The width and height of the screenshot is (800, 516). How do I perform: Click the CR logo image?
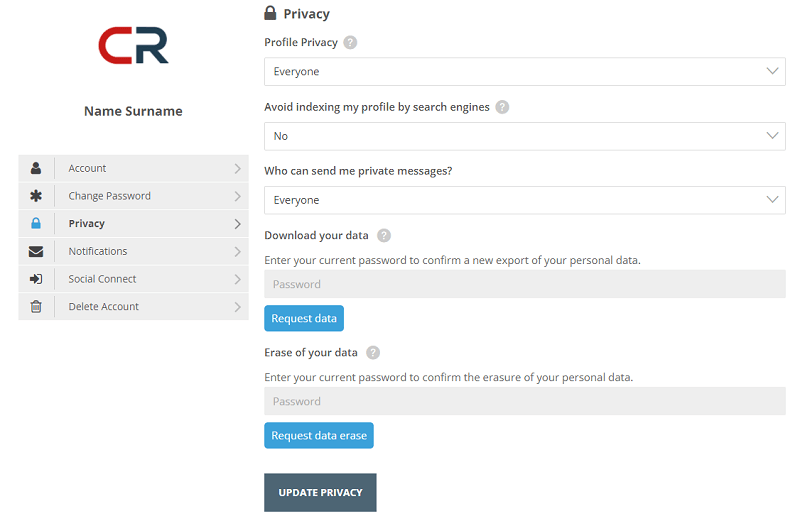pyautogui.click(x=133, y=46)
